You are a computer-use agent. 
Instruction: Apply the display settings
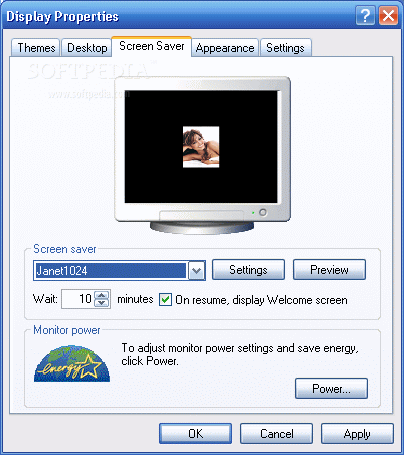(357, 434)
